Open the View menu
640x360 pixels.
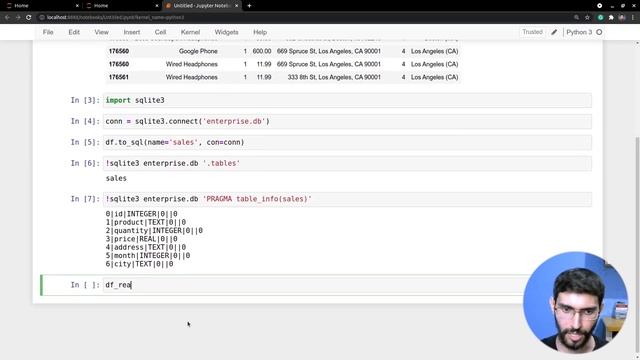(x=102, y=32)
